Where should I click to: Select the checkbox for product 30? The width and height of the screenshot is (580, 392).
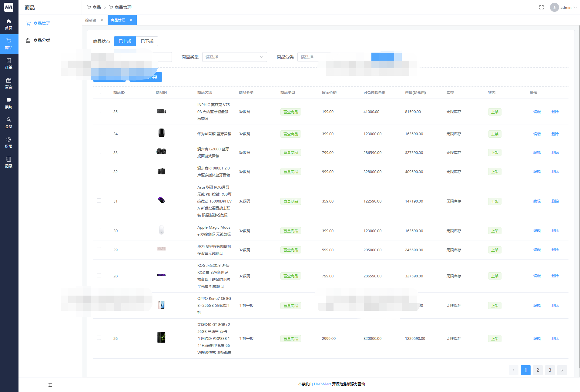(x=99, y=230)
